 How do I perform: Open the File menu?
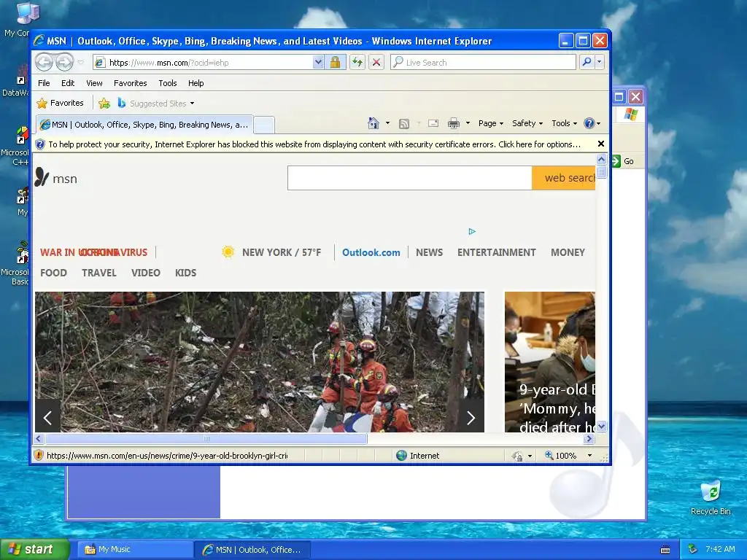tap(44, 83)
